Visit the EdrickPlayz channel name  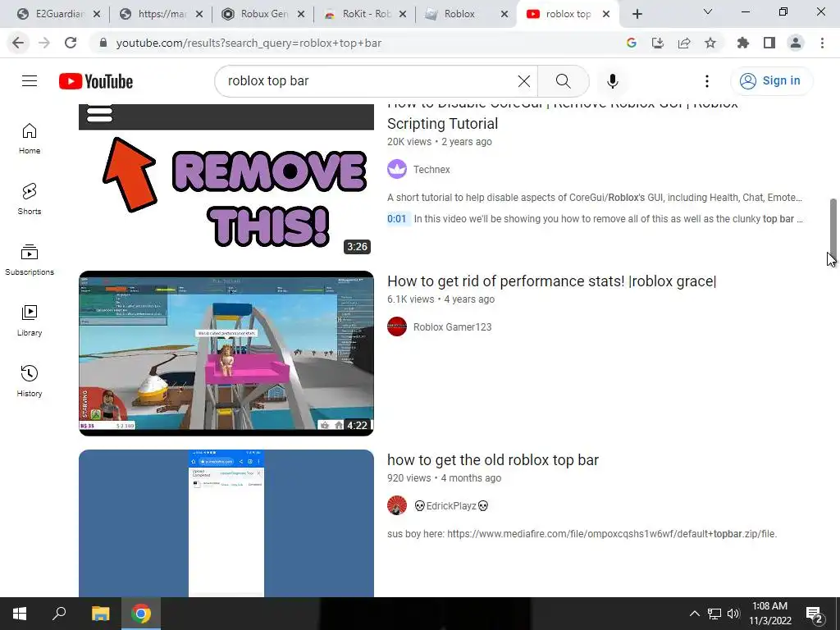pyautogui.click(x=452, y=505)
